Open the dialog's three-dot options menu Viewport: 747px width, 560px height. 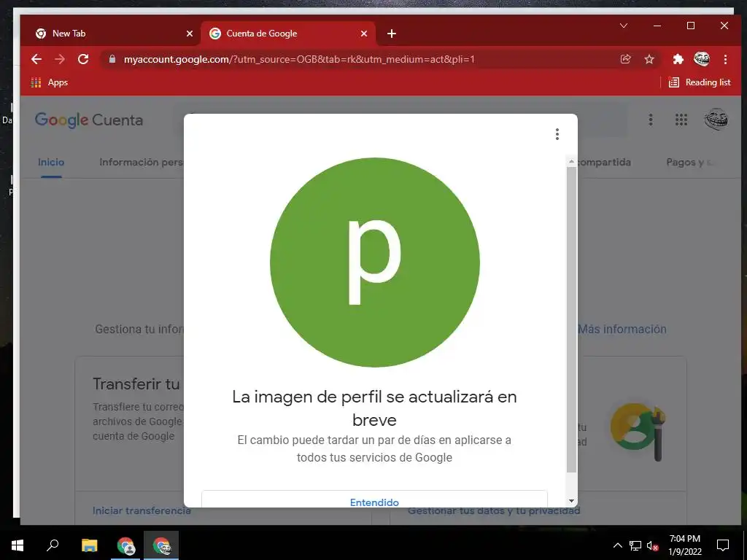pyautogui.click(x=557, y=134)
